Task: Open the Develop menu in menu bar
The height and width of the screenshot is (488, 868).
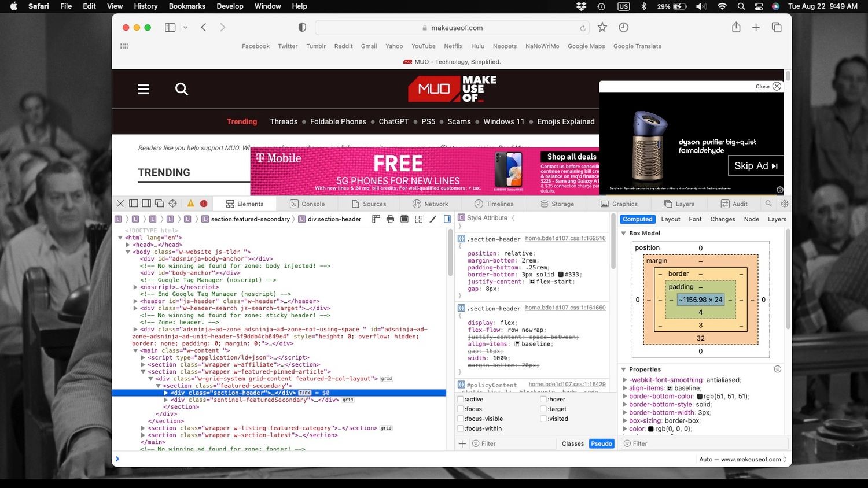Action: click(230, 6)
